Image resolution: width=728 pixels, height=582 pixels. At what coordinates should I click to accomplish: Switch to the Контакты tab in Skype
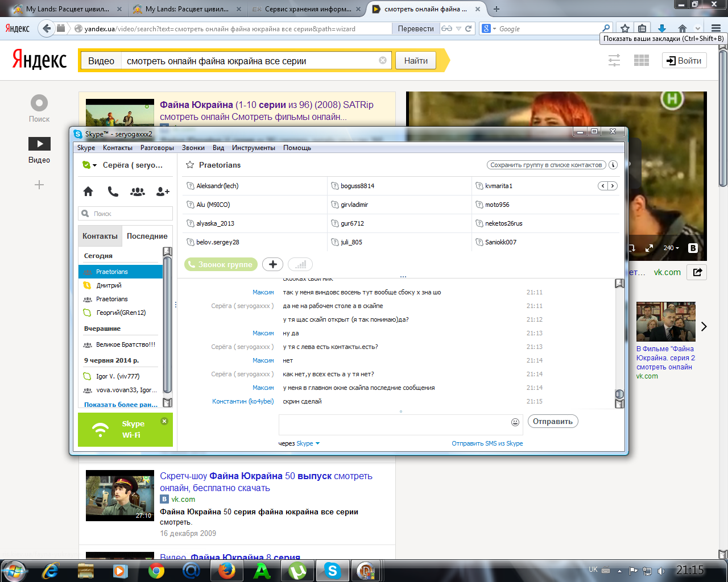(x=100, y=236)
